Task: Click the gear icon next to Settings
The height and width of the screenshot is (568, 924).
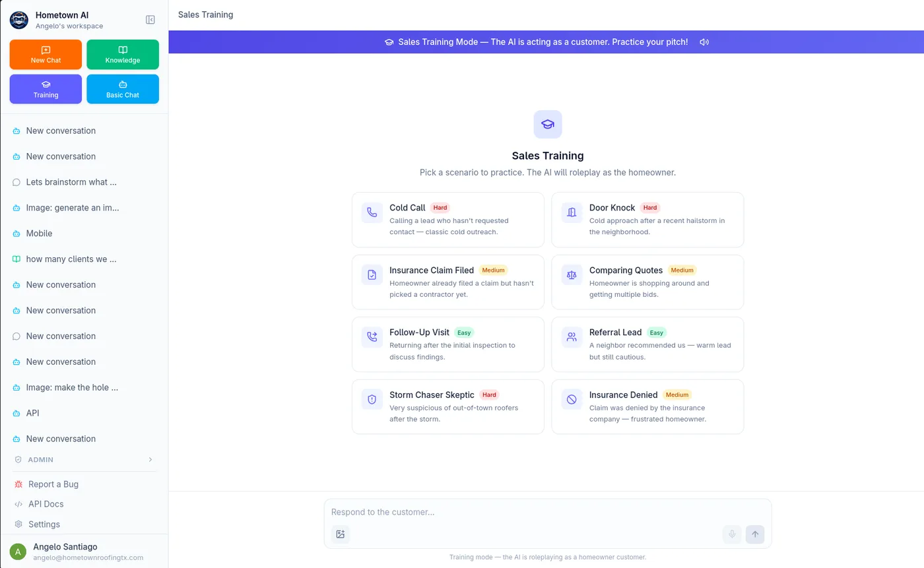Action: click(x=18, y=524)
